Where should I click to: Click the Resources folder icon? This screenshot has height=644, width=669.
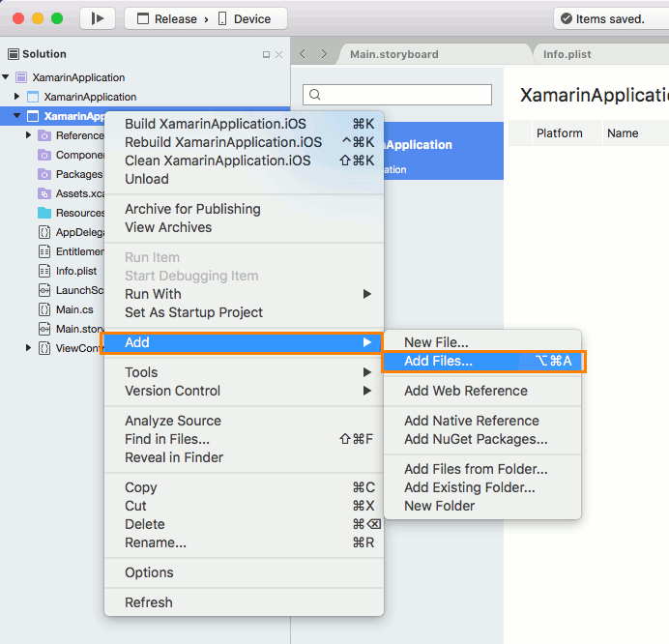(44, 213)
